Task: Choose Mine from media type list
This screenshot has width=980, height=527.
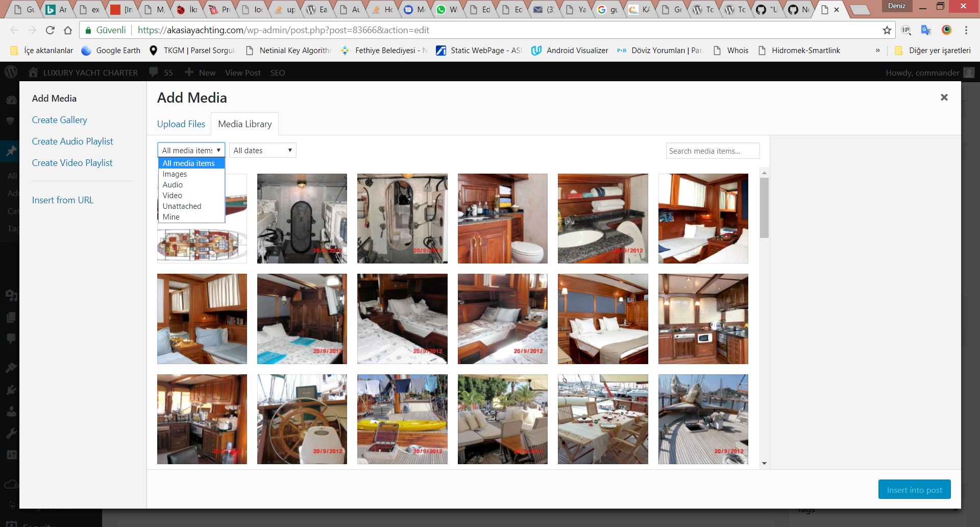Action: [191, 217]
